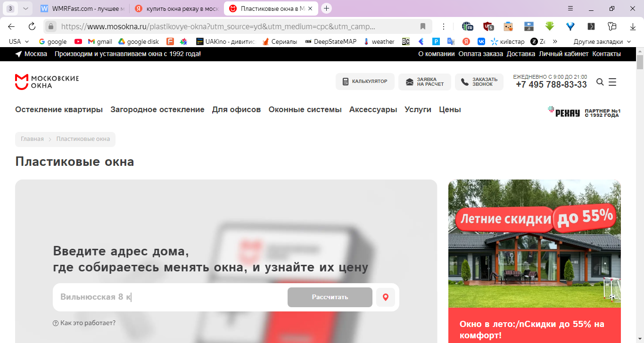
Task: Switch to the WMRFast.com tab
Action: [x=83, y=8]
